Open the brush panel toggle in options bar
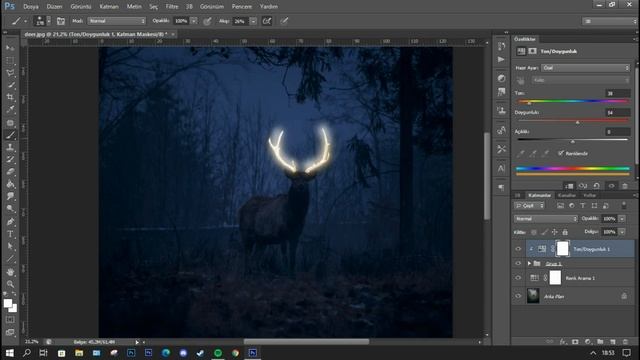Viewport: 640px width, 360px height. [61, 21]
